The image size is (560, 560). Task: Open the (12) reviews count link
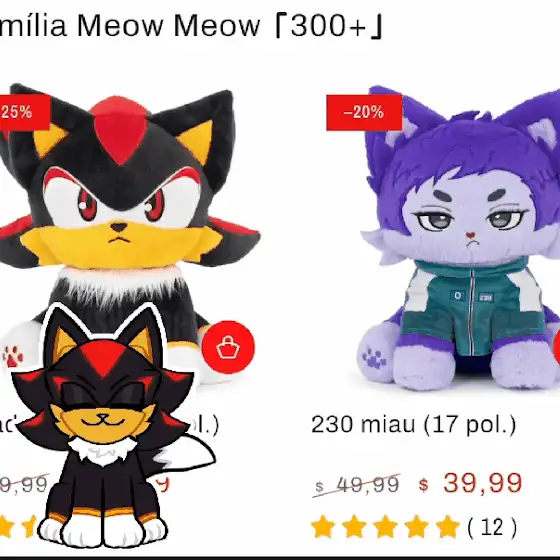point(492,527)
